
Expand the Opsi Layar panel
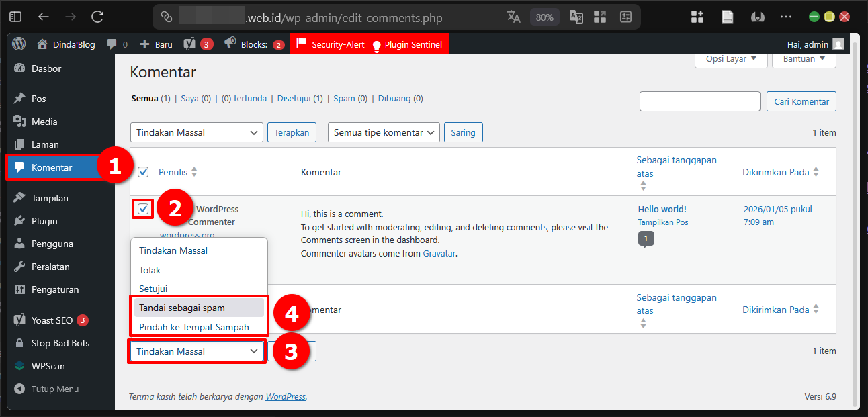click(x=730, y=59)
